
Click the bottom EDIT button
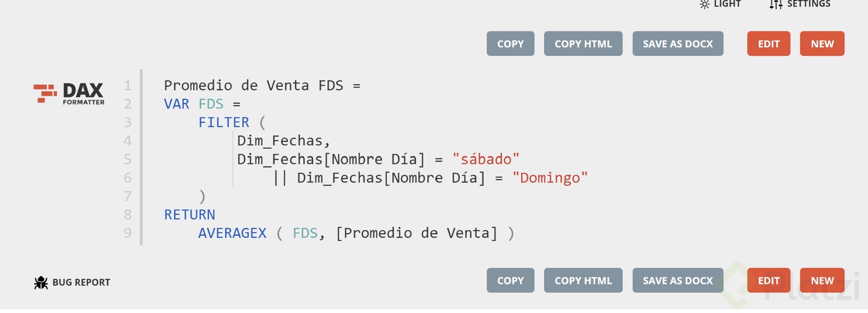click(769, 280)
